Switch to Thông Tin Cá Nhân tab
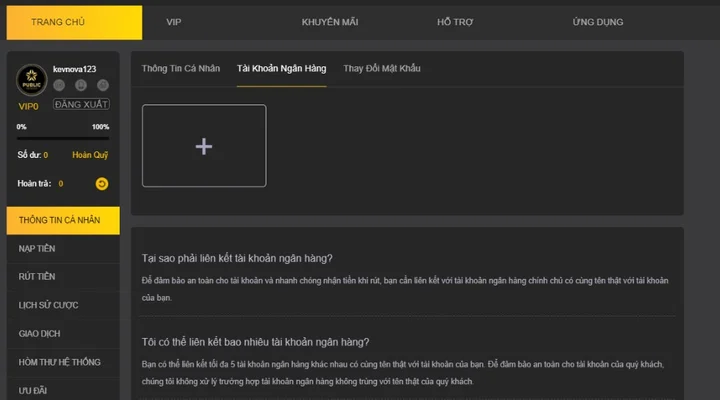This screenshot has width=720, height=400. pyautogui.click(x=180, y=68)
